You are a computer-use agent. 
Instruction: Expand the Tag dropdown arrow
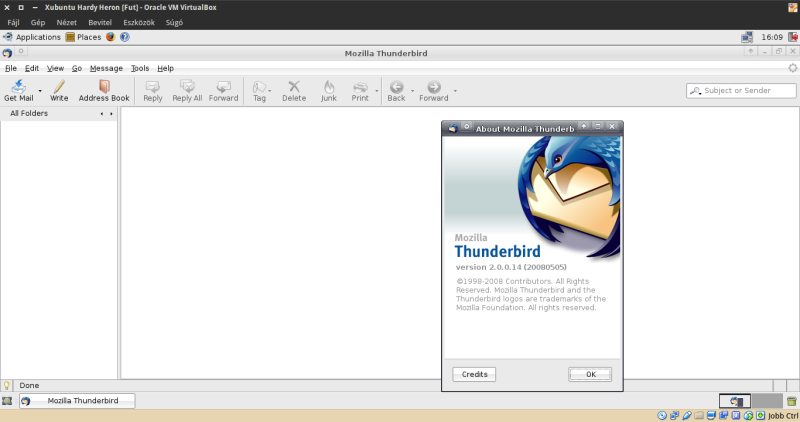click(270, 91)
